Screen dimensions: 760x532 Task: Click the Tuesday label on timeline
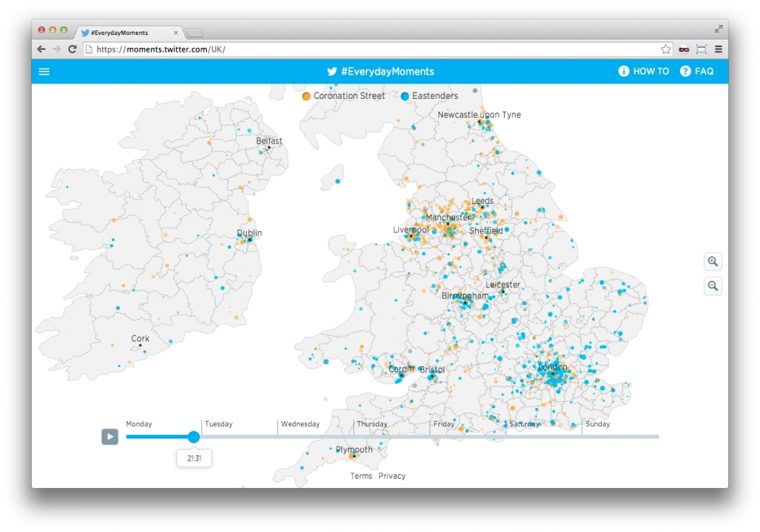[x=219, y=424]
